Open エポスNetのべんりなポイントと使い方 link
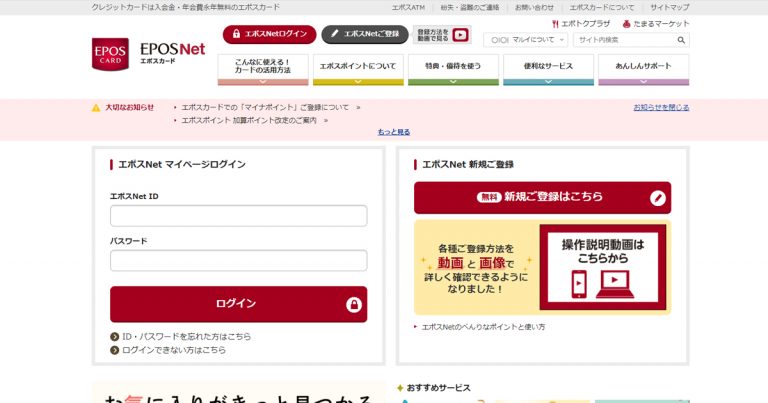768x403 pixels. pyautogui.click(x=483, y=327)
